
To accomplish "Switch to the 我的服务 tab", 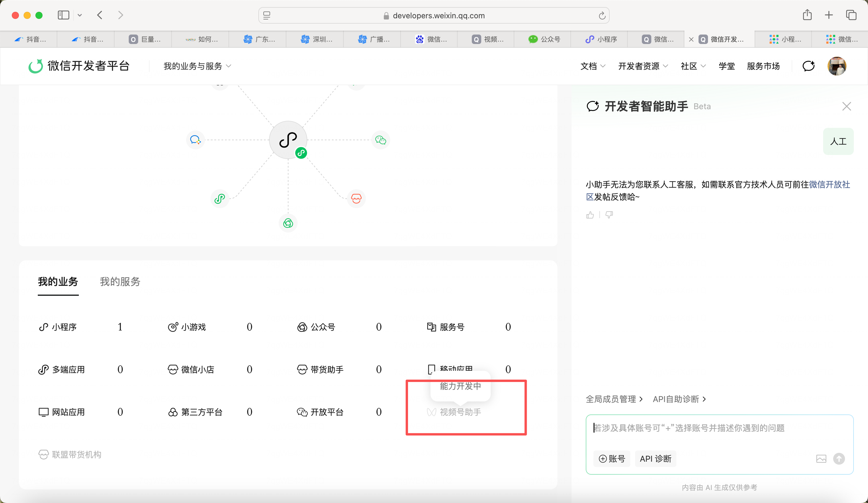I will [x=120, y=281].
